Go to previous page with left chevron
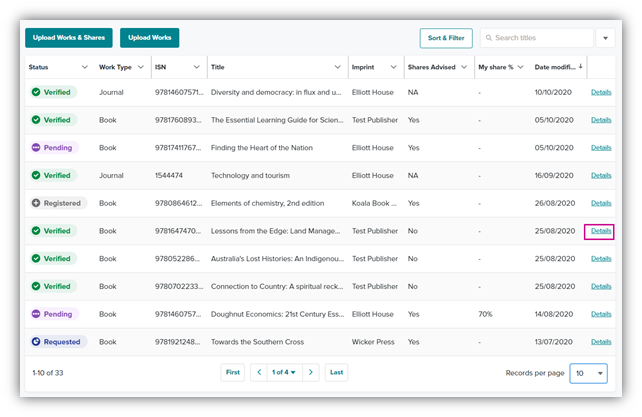The height and width of the screenshot is (417, 642). [x=259, y=372]
